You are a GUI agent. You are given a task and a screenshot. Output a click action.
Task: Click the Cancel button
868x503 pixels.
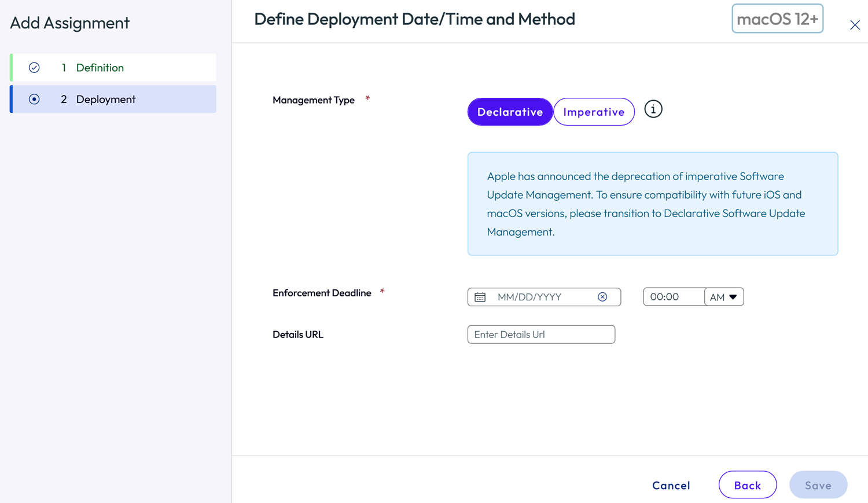671,485
